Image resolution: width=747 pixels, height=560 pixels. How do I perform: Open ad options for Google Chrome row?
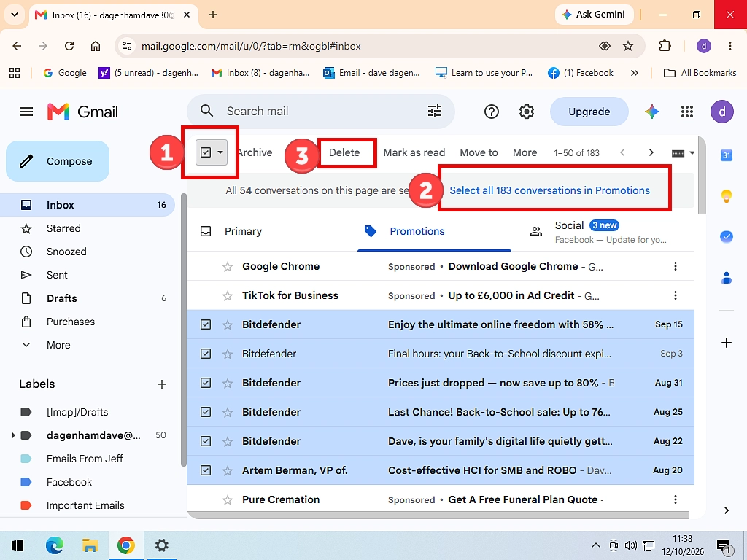tap(675, 266)
